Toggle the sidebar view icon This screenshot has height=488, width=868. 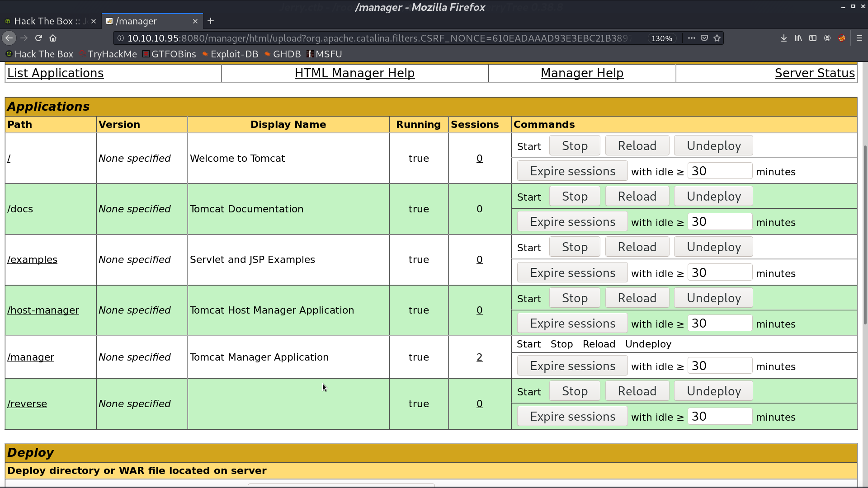click(813, 38)
